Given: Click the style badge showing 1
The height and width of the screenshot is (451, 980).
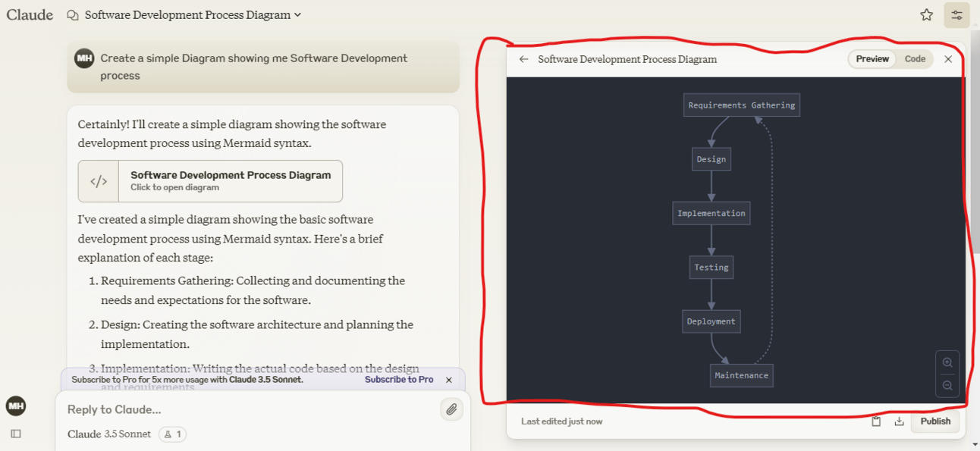Looking at the screenshot, I should point(173,434).
